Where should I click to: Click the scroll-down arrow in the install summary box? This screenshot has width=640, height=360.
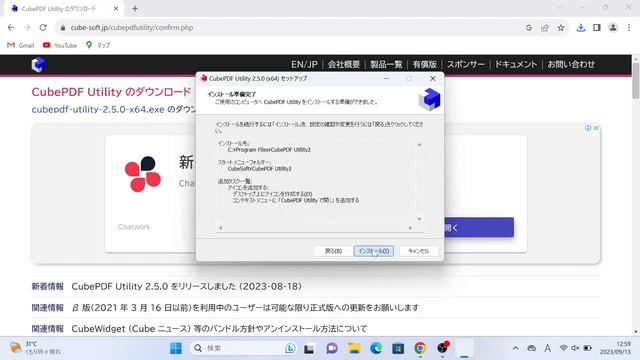419,219
